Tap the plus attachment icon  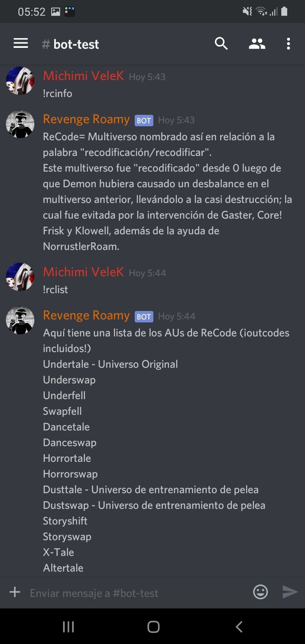(x=15, y=592)
